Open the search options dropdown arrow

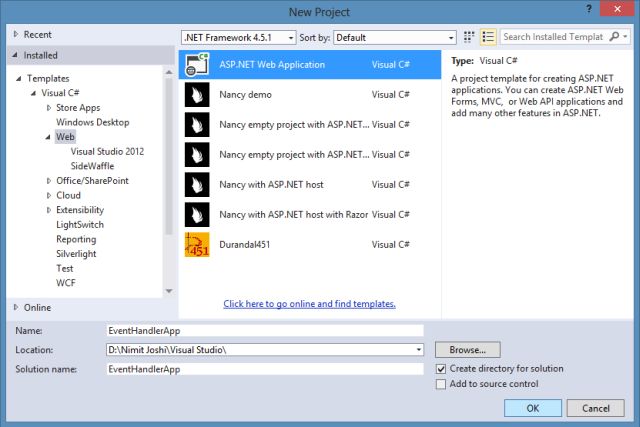625,37
